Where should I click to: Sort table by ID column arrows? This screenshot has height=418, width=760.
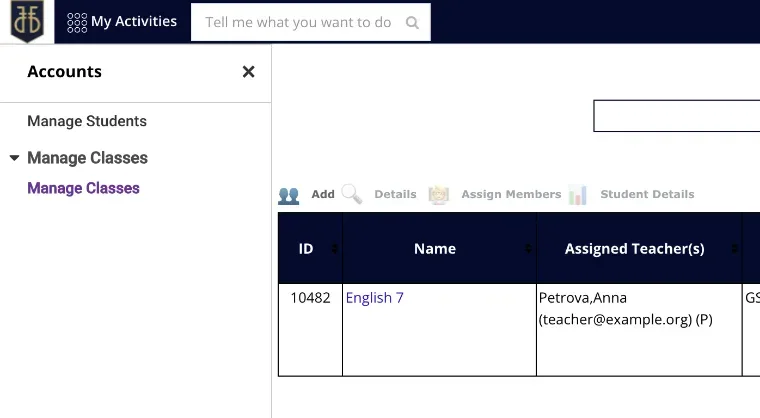coord(334,249)
